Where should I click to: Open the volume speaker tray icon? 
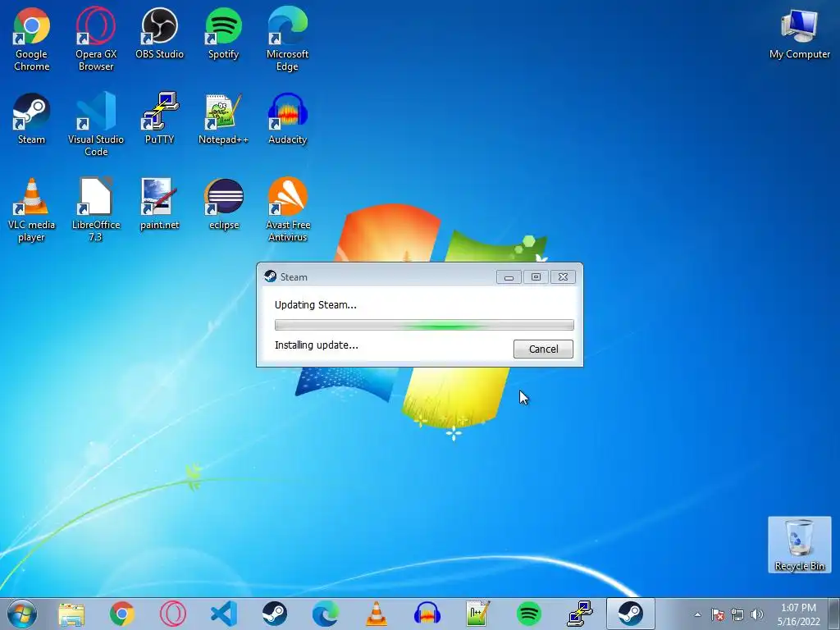pyautogui.click(x=756, y=614)
